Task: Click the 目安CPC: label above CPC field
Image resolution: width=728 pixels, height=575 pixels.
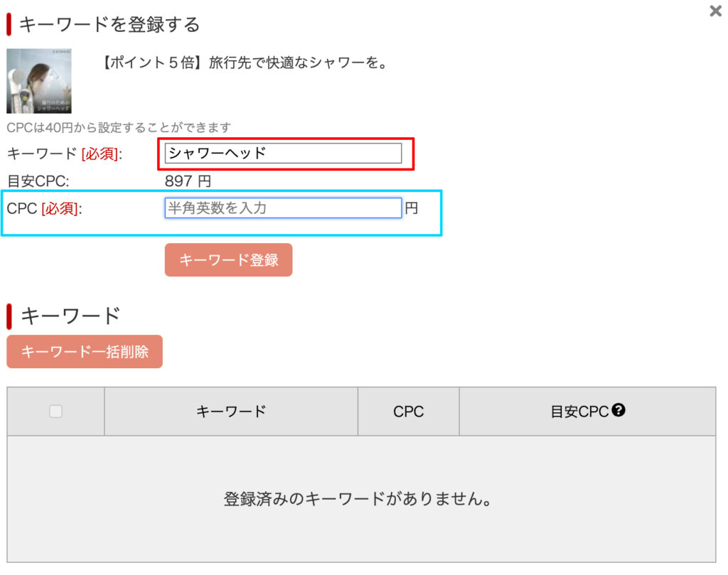Action: (38, 181)
